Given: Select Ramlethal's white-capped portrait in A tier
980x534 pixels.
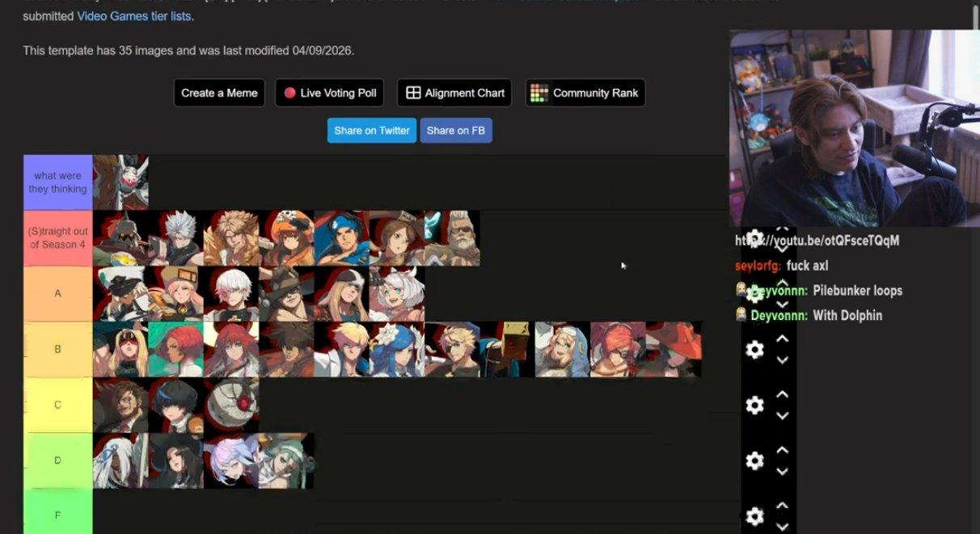Looking at the screenshot, I should [120, 293].
